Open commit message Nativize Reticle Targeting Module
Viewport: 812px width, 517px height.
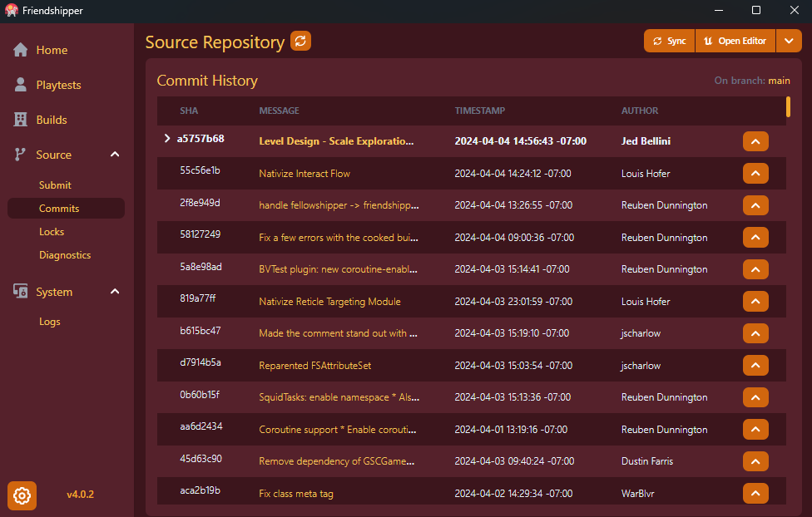point(329,301)
